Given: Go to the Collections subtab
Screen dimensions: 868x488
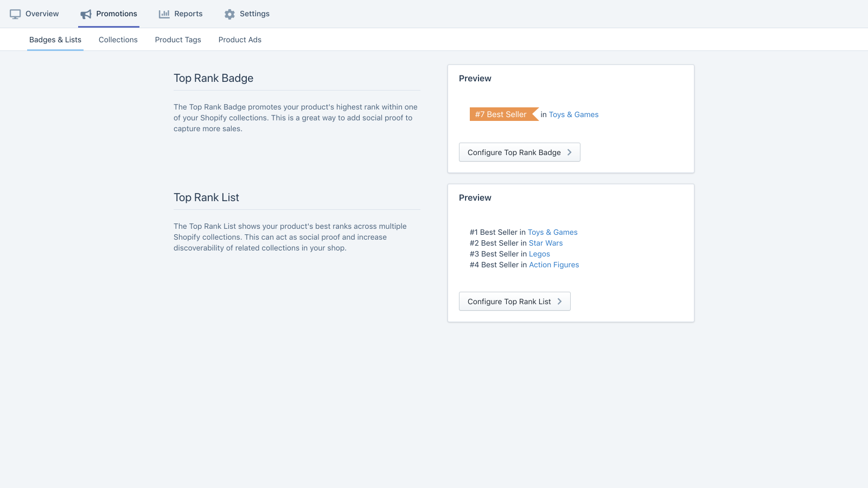Looking at the screenshot, I should (118, 40).
